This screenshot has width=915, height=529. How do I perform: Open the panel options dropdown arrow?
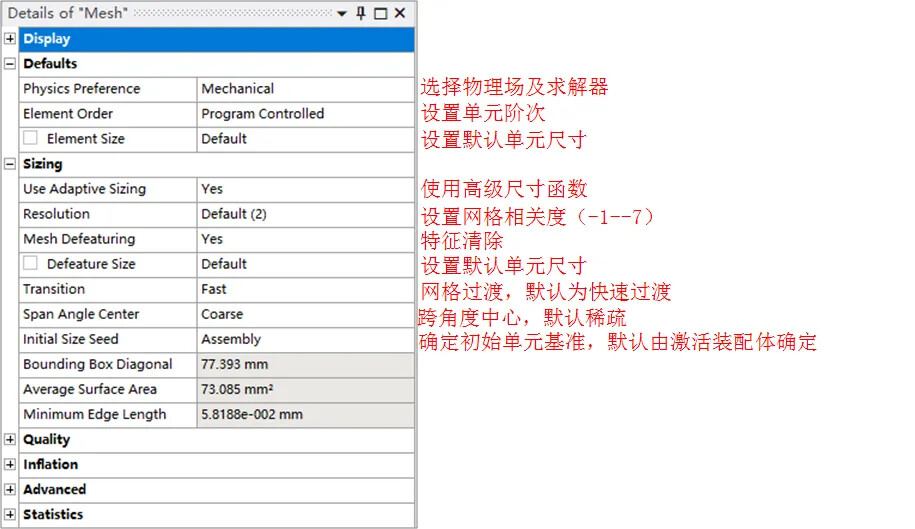[342, 13]
